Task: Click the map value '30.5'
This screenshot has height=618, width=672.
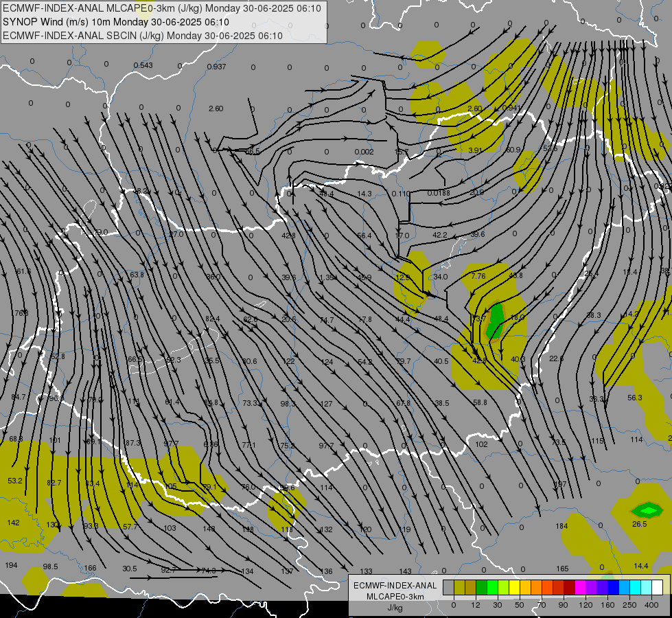Action: click(130, 569)
